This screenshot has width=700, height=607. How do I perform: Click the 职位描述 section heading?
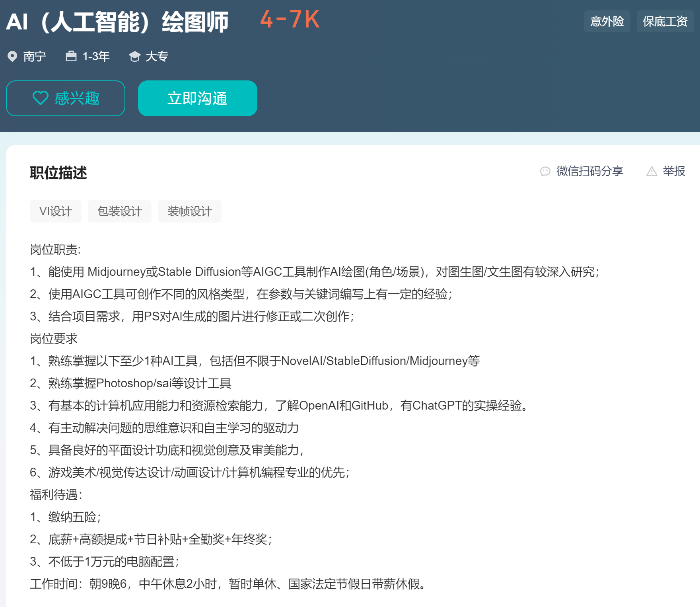(58, 173)
